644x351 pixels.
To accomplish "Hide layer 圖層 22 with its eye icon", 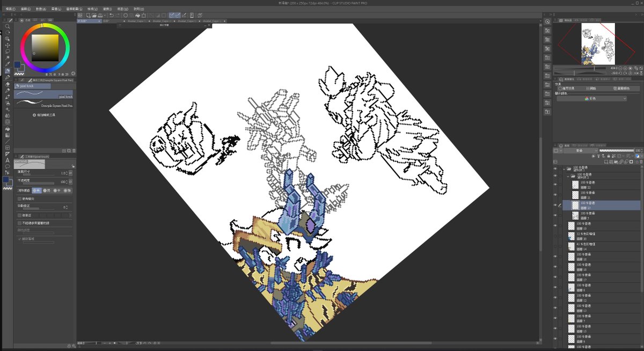I will tap(555, 185).
